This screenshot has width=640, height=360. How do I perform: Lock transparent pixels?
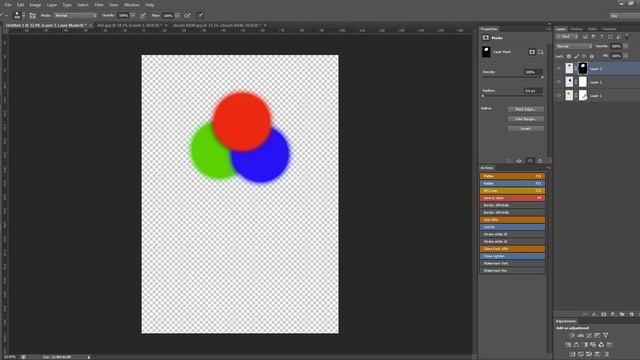tap(569, 56)
